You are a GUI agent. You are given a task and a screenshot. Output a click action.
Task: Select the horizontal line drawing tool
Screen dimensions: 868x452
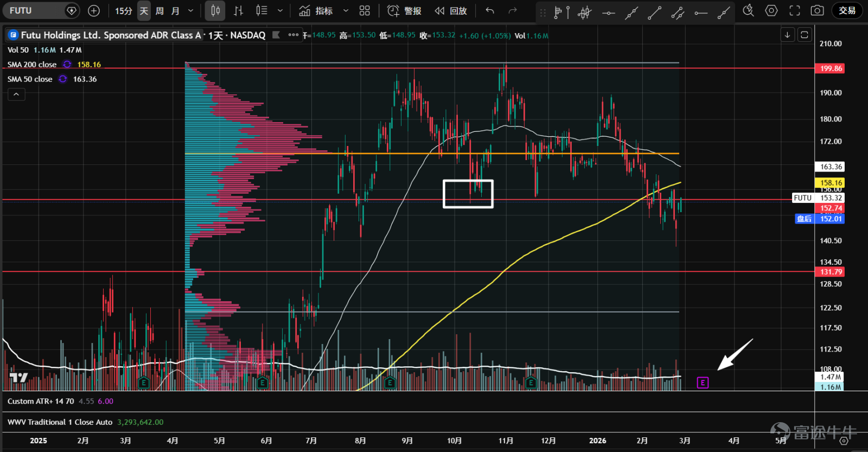tap(608, 12)
